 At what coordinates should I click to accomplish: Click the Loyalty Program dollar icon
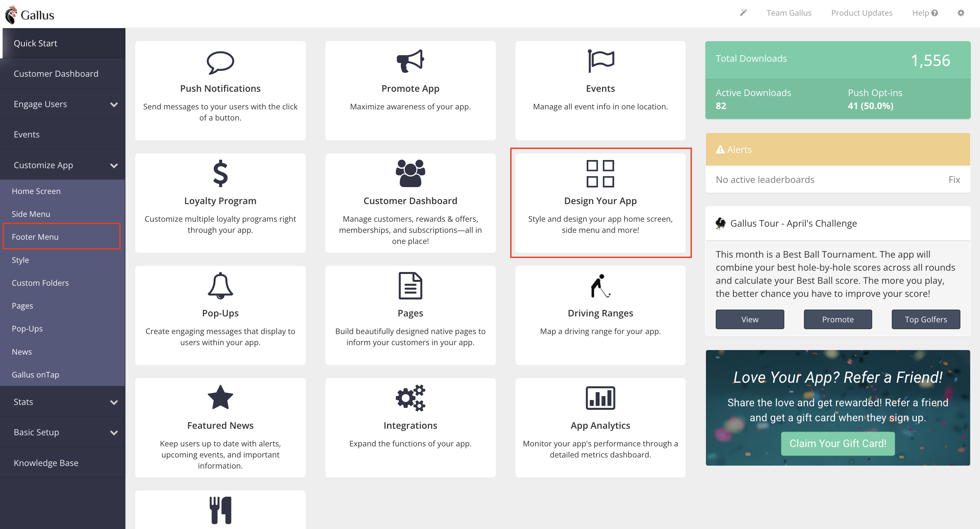(x=220, y=173)
